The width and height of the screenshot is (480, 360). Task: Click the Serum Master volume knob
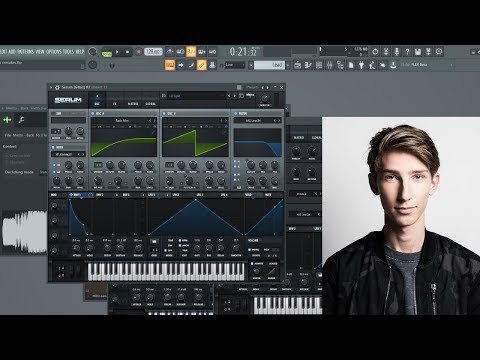coord(265,99)
